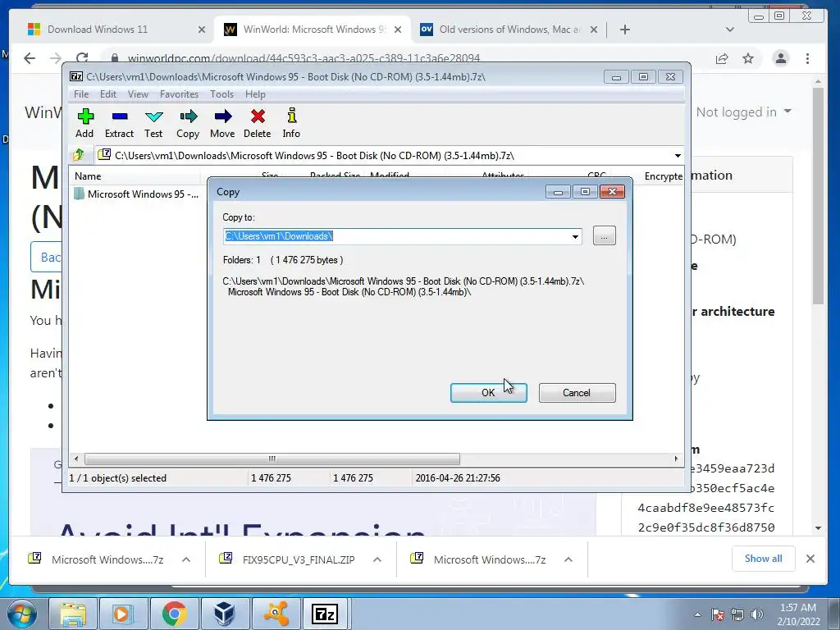Open 7-Zip Favorites menu
The height and width of the screenshot is (630, 840).
click(x=179, y=94)
